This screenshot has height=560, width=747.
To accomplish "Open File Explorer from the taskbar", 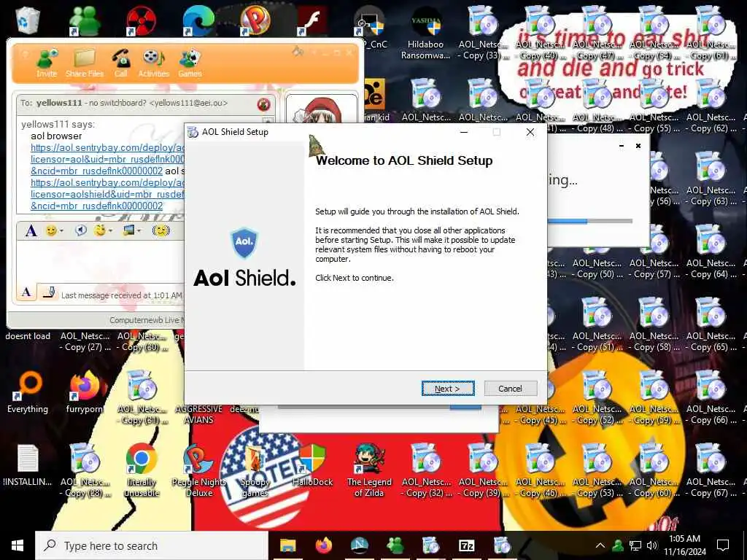I will coord(287,545).
